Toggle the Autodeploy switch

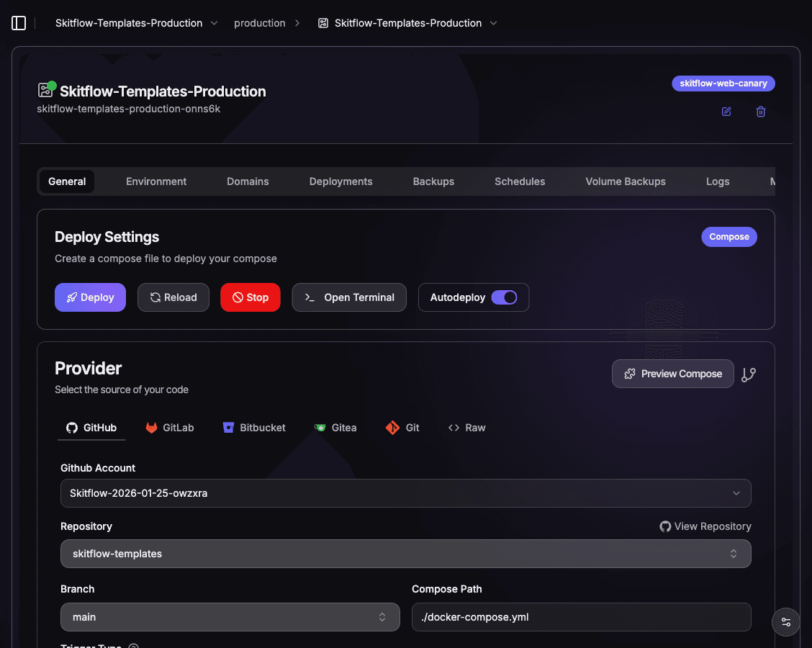tap(504, 297)
